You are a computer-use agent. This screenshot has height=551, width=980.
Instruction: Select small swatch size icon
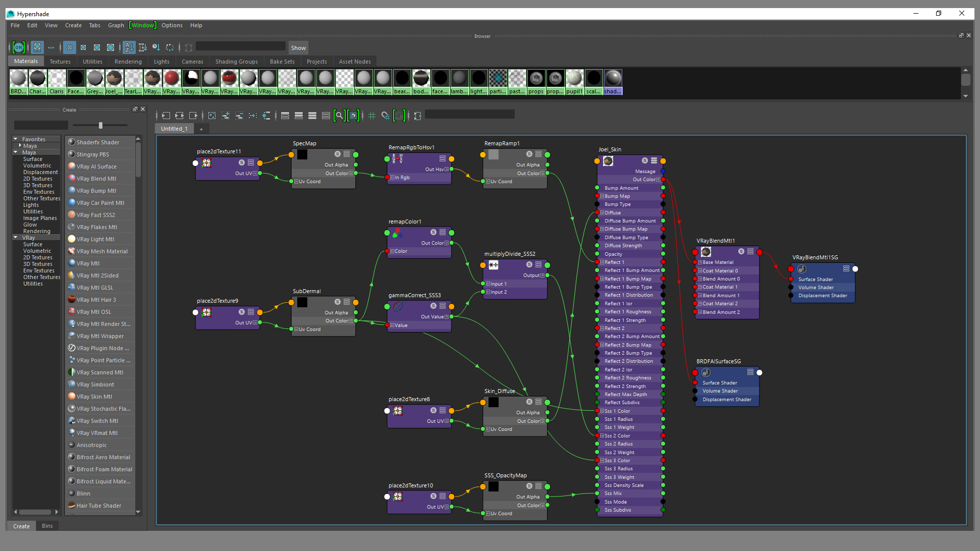(x=70, y=47)
